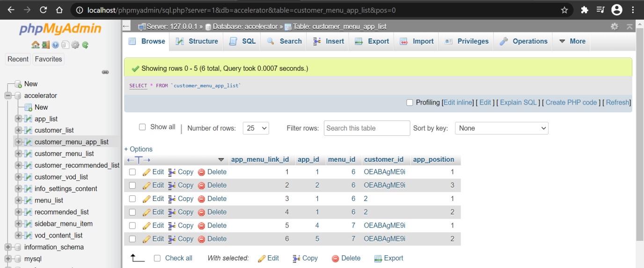Viewport: 644px width, 268px height.
Task: Click Delete for row with app_menu_link_id 3
Action: 212,199
